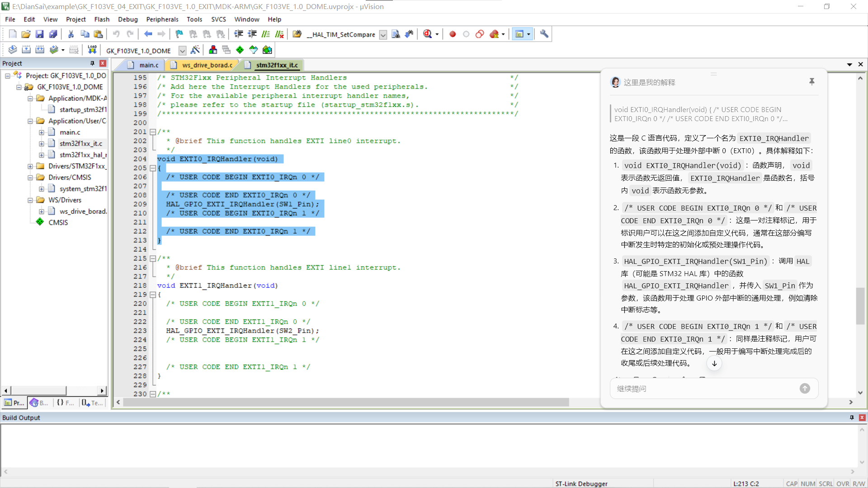Expand the main.c tree node
Screen dimensions: 868x488
click(41, 132)
